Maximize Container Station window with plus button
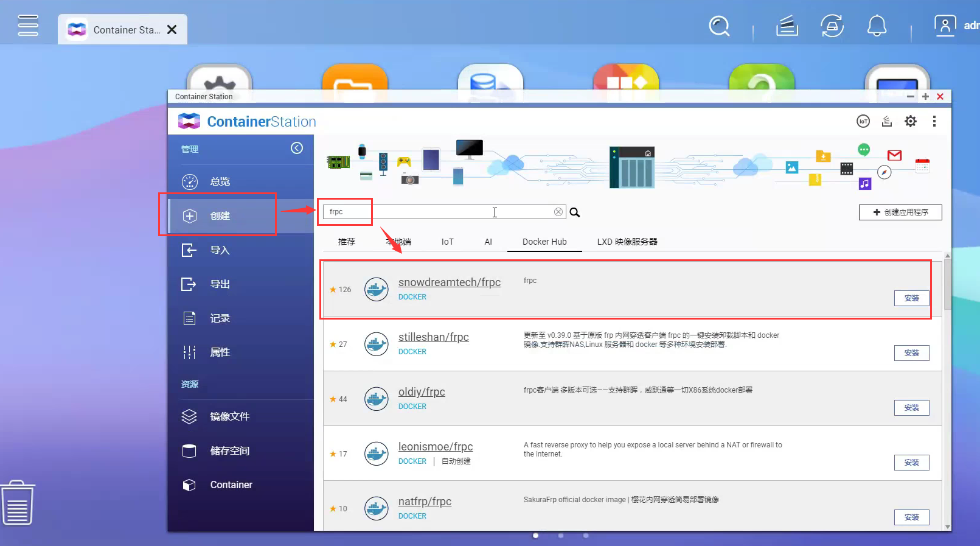Viewport: 980px width, 546px height. [925, 96]
